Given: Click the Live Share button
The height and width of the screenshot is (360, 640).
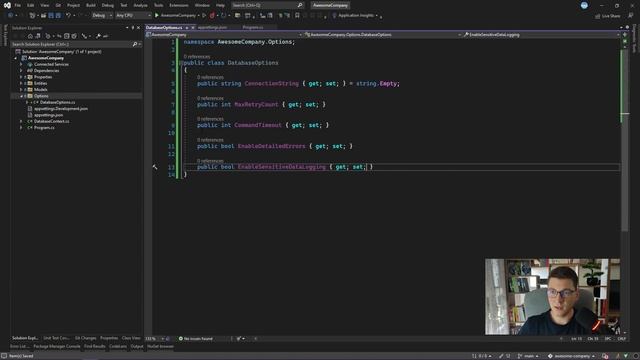Looking at the screenshot, I should point(607,16).
